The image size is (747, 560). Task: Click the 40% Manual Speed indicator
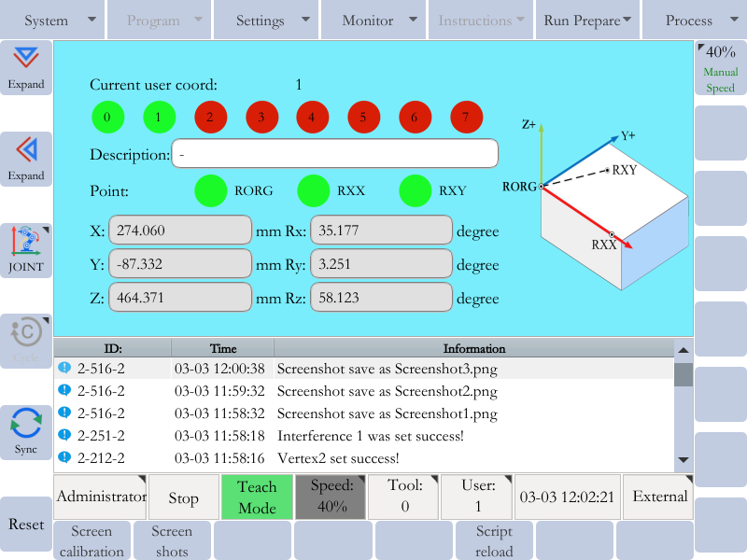pyautogui.click(x=720, y=68)
